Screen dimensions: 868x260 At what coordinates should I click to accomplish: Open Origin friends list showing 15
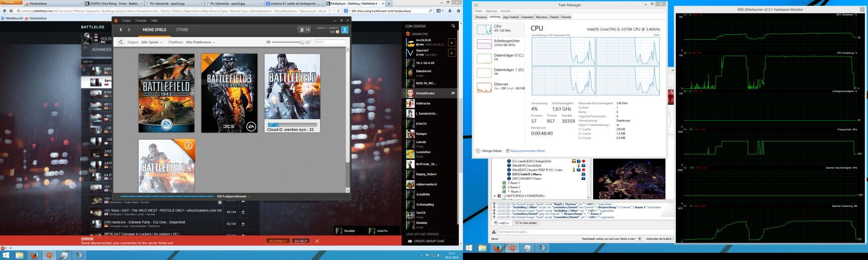pos(304,30)
